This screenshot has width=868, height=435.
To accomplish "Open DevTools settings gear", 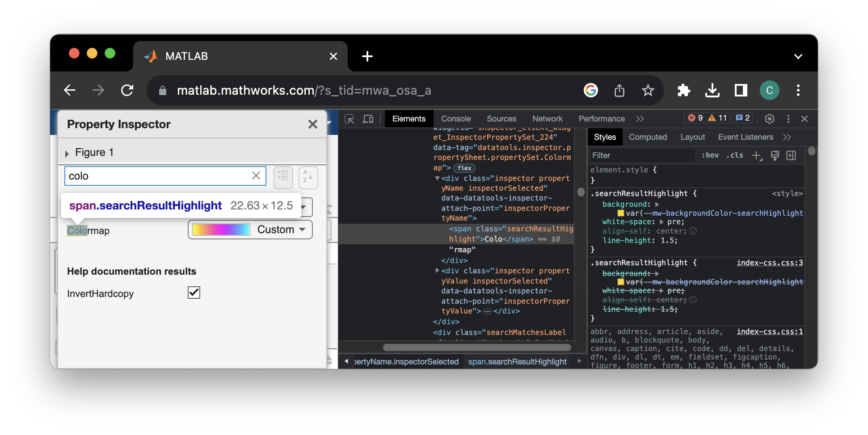I will pyautogui.click(x=769, y=119).
